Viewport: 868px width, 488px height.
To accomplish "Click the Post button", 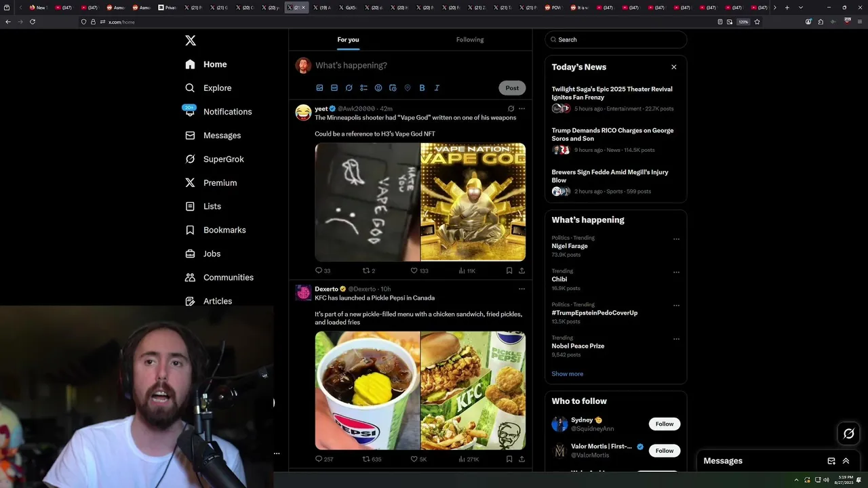I will [512, 87].
